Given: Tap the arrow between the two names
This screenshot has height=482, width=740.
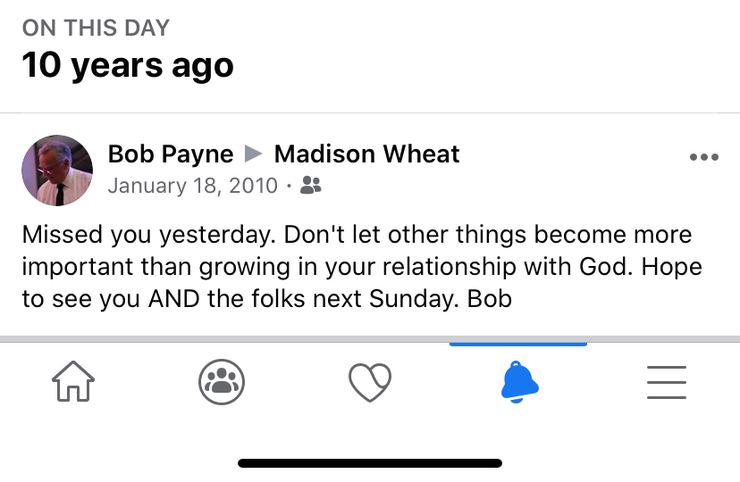Looking at the screenshot, I should [x=254, y=154].
